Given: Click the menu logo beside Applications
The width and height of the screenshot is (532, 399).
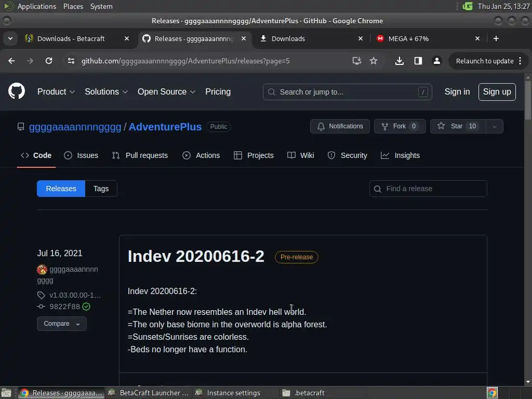Looking at the screenshot, I should click(9, 6).
